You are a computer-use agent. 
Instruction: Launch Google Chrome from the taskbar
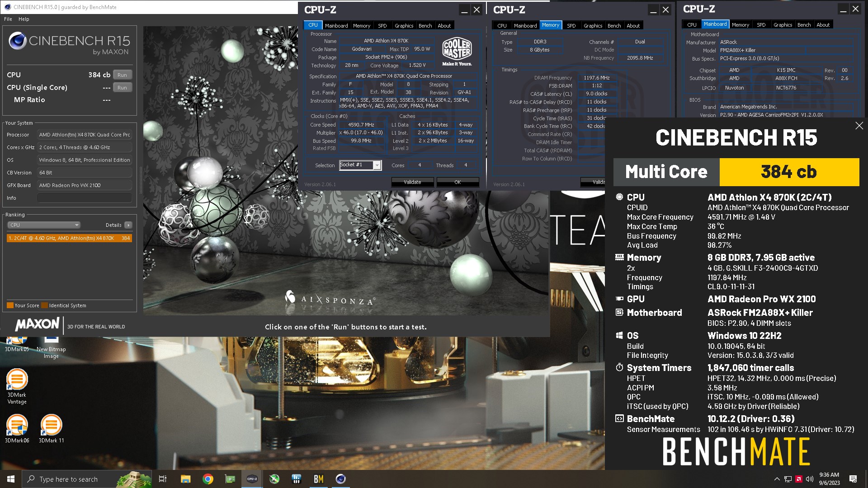[x=208, y=479]
